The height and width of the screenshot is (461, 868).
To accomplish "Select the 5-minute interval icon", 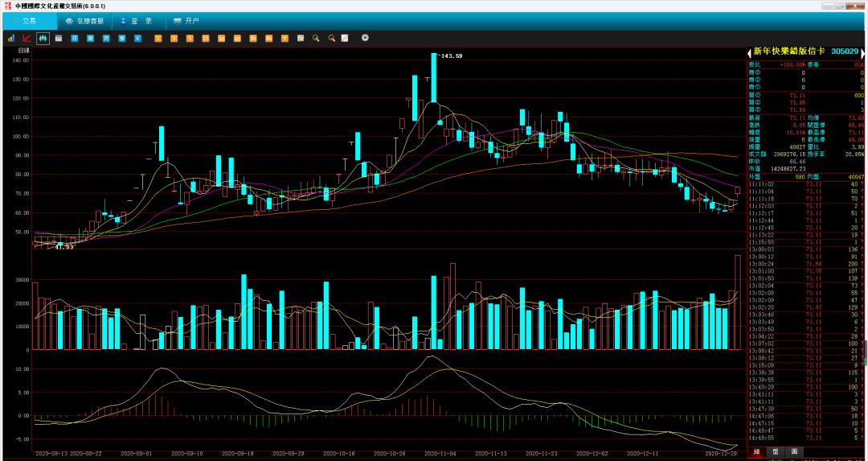I will pyautogui.click(x=190, y=39).
